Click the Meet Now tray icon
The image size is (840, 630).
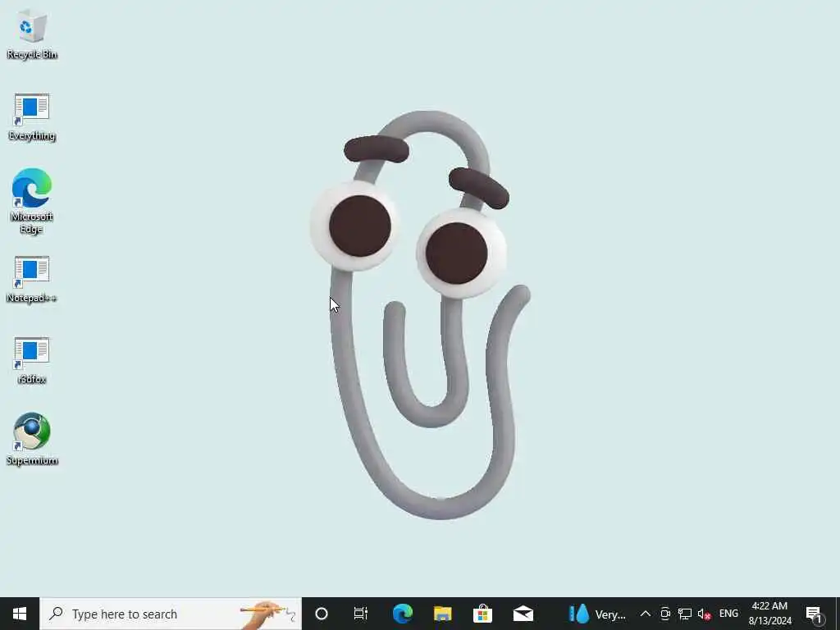(x=665, y=614)
